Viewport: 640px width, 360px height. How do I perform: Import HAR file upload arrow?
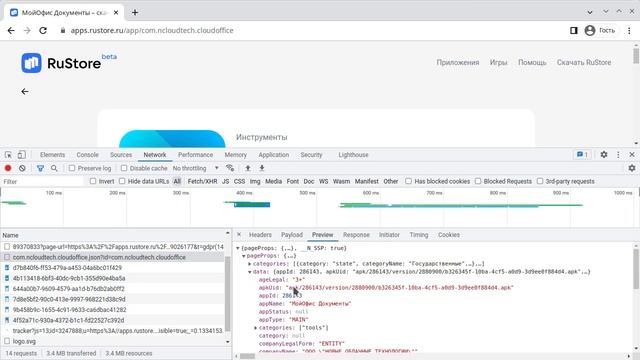point(248,168)
